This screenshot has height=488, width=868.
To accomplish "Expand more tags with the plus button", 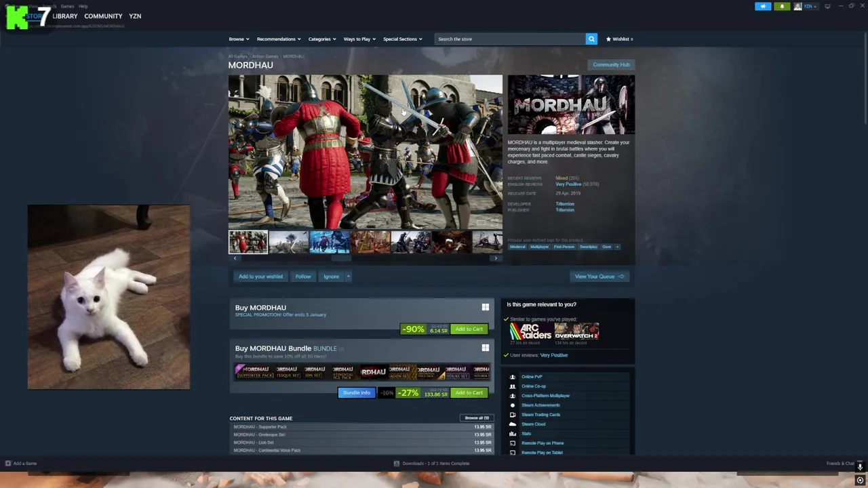I will tap(617, 247).
